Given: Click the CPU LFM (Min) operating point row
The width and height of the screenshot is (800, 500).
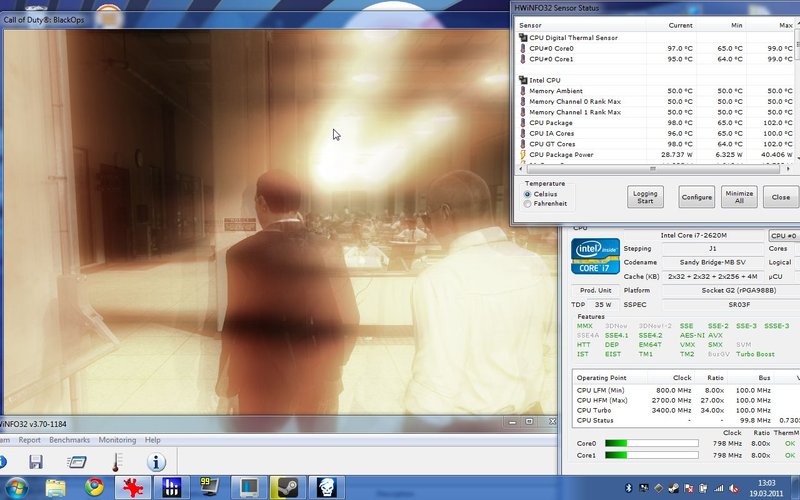Looking at the screenshot, I should pyautogui.click(x=686, y=390).
